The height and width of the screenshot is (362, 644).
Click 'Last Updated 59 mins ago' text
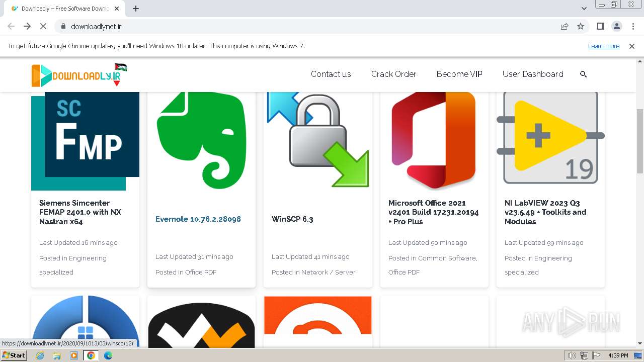544,242
